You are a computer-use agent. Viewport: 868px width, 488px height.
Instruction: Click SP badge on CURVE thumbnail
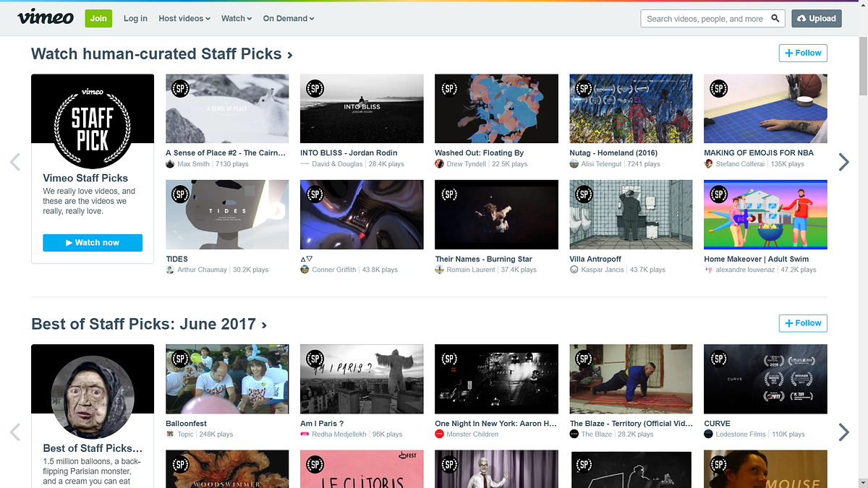point(718,358)
